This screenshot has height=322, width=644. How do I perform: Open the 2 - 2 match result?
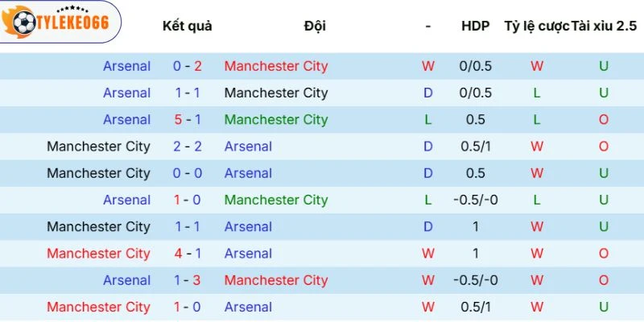click(x=188, y=147)
